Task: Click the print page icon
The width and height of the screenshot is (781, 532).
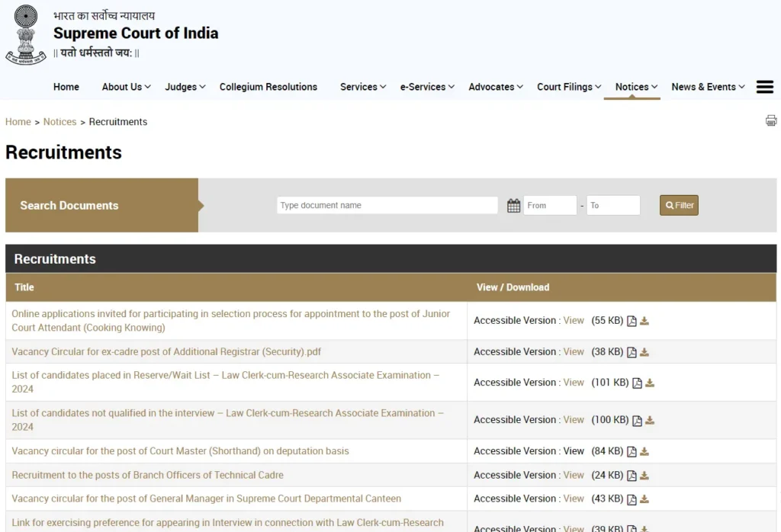Action: coord(771,120)
